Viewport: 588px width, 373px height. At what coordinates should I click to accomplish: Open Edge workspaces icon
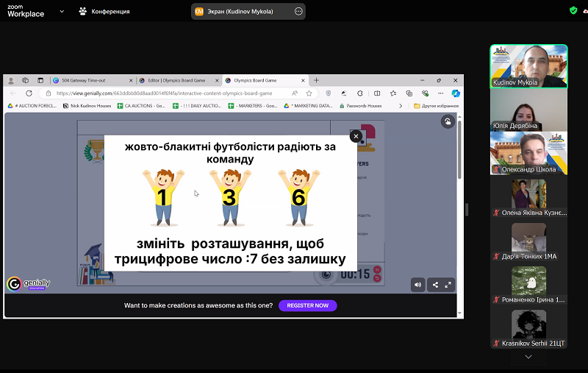pyautogui.click(x=26, y=80)
